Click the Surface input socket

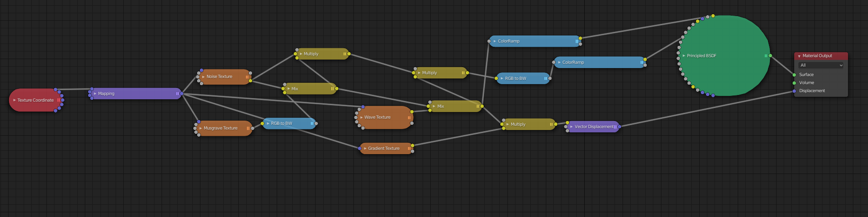(x=794, y=75)
